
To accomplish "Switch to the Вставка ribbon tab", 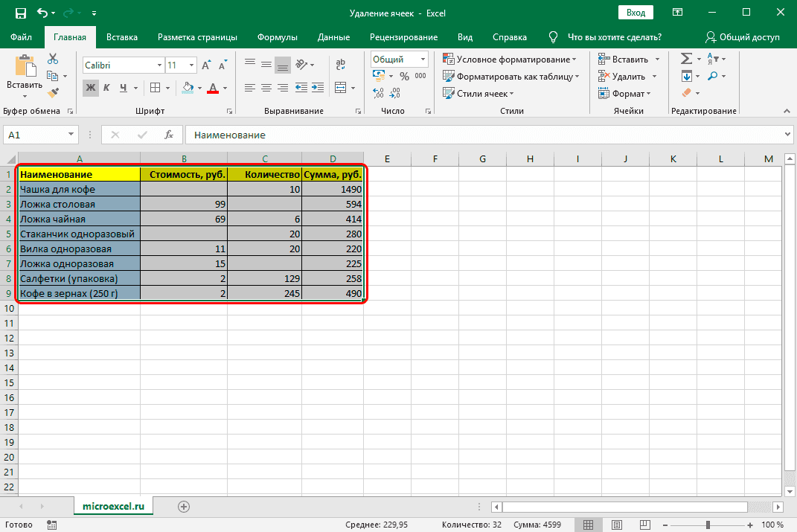I will click(122, 37).
